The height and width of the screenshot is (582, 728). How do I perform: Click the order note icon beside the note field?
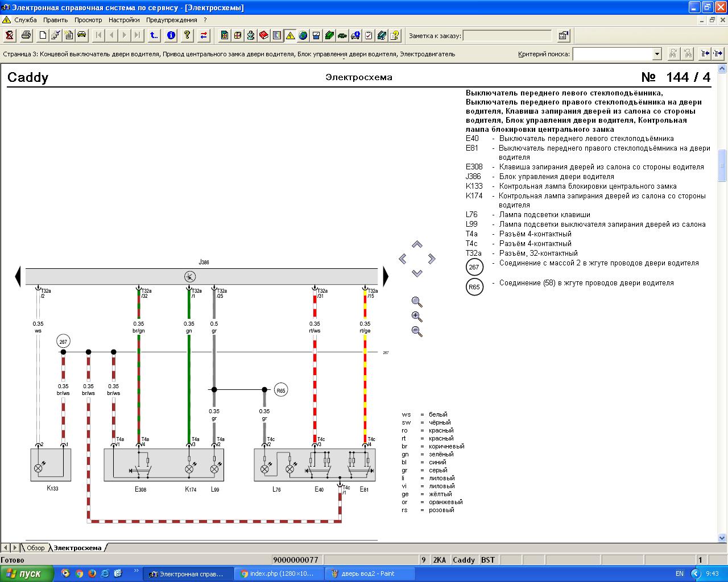tap(564, 35)
